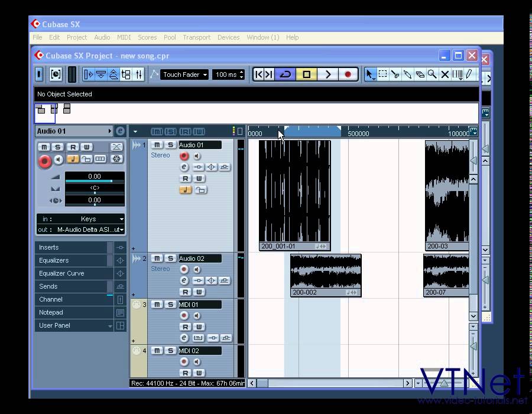Screen dimensions: 532x414
Task: Open the Project menu
Action: pyautogui.click(x=77, y=37)
